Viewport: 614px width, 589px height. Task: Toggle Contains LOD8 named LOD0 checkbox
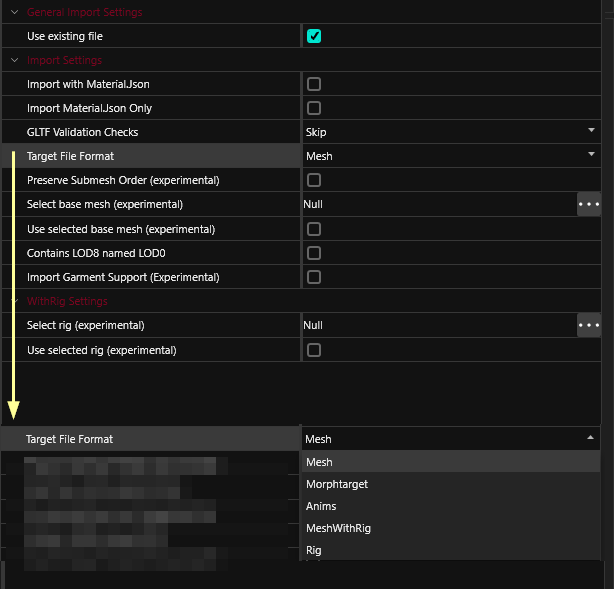click(314, 253)
